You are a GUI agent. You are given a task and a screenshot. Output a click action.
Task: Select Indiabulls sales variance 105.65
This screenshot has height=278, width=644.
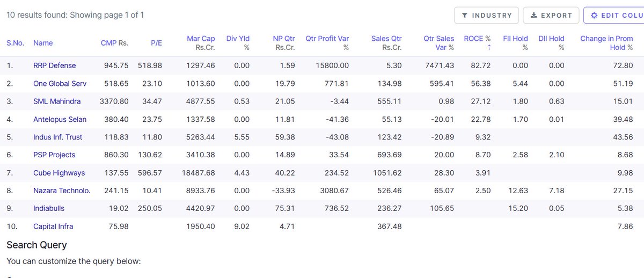(x=442, y=208)
